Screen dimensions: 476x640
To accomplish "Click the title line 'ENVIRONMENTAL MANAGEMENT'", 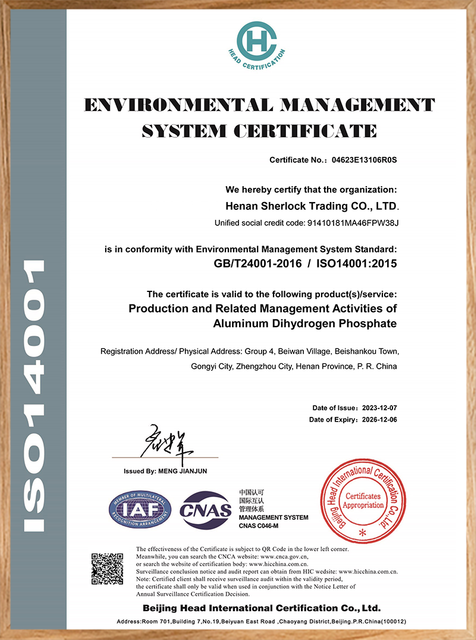I will [x=260, y=105].
